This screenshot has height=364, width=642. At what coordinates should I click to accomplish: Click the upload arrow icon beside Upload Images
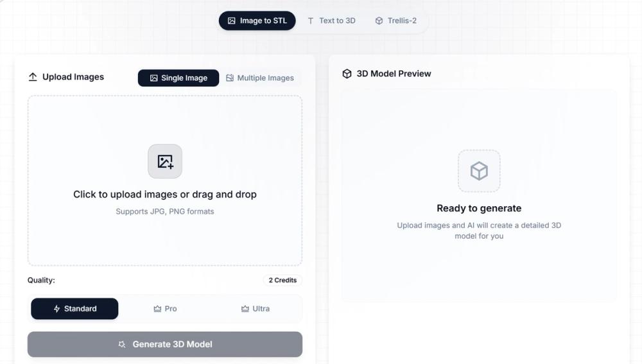(33, 77)
